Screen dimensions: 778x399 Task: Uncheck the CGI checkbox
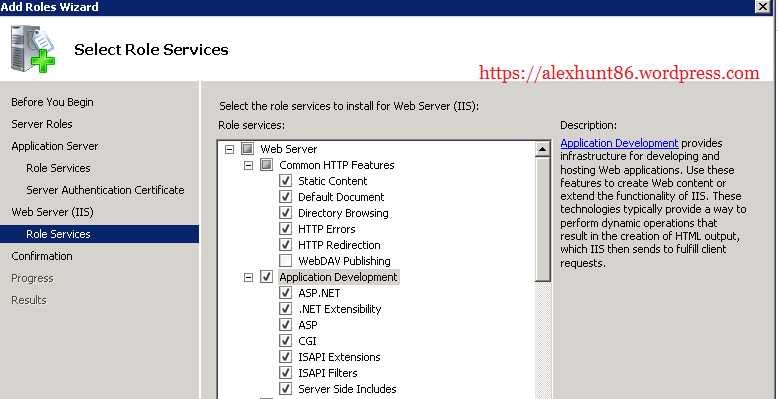pos(285,341)
